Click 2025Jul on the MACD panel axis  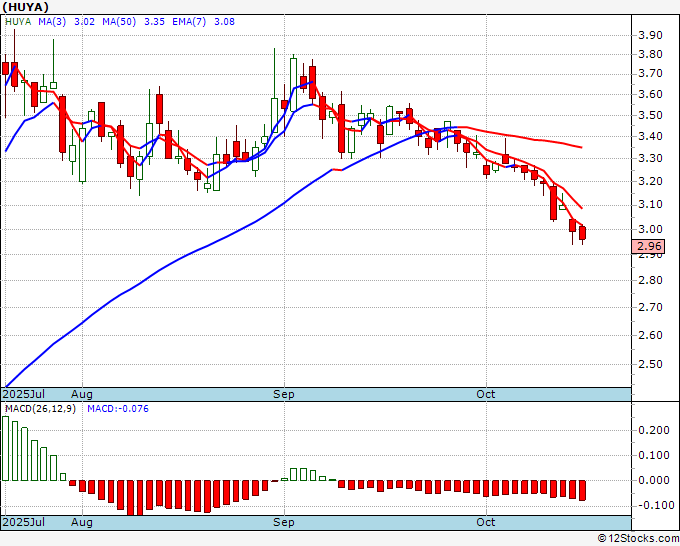click(24, 522)
